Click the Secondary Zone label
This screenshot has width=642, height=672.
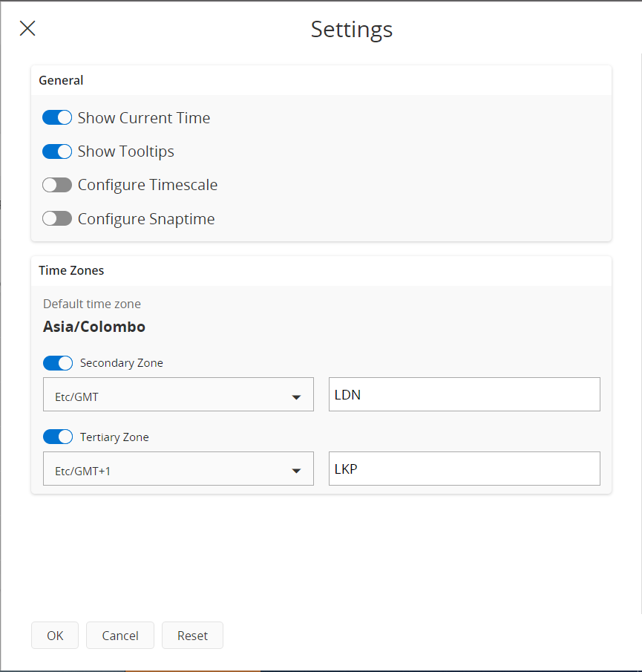pyautogui.click(x=122, y=363)
